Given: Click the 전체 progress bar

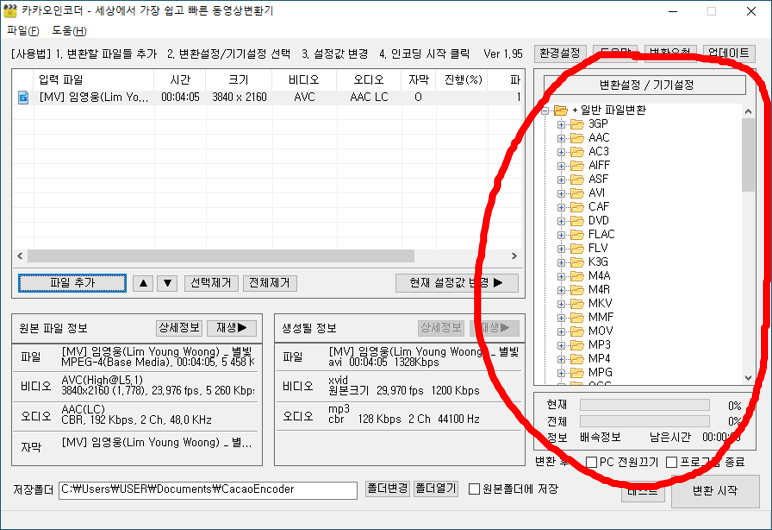Looking at the screenshot, I should (644, 421).
